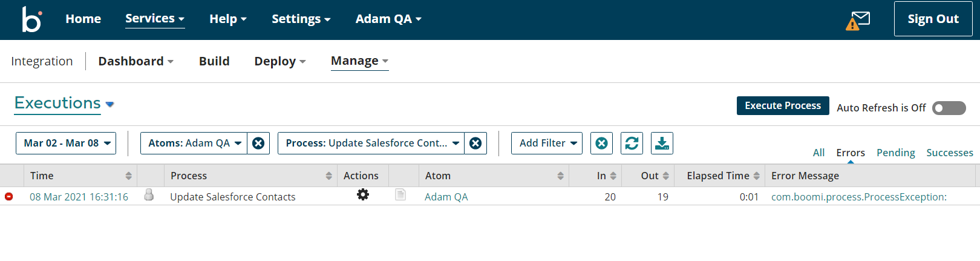Image resolution: width=980 pixels, height=261 pixels.
Task: Click the Boomi logo icon
Action: click(31, 19)
